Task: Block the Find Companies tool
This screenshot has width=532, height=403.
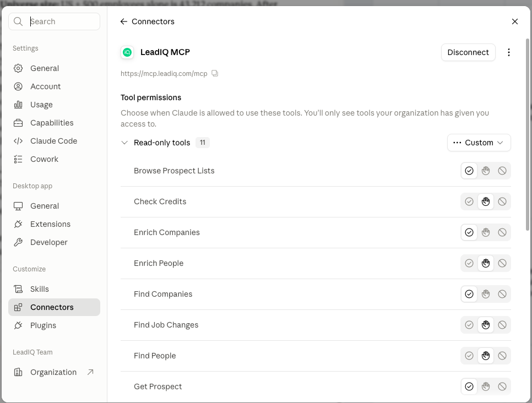Action: (x=502, y=294)
